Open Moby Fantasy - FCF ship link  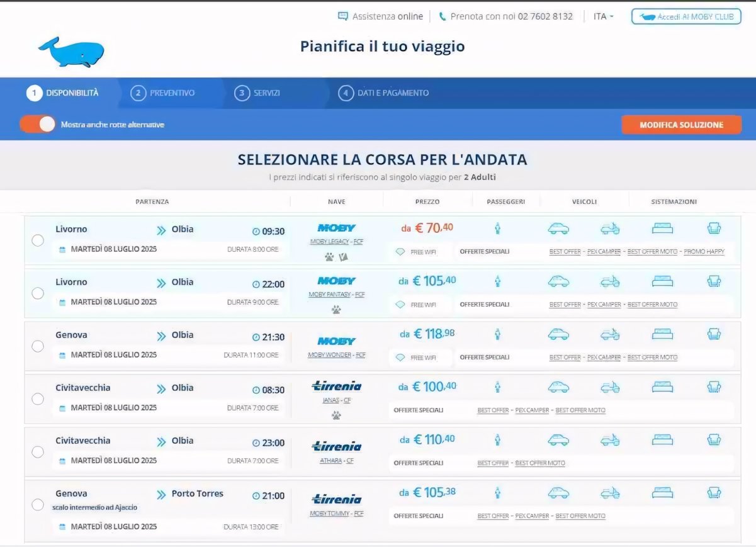(x=337, y=295)
